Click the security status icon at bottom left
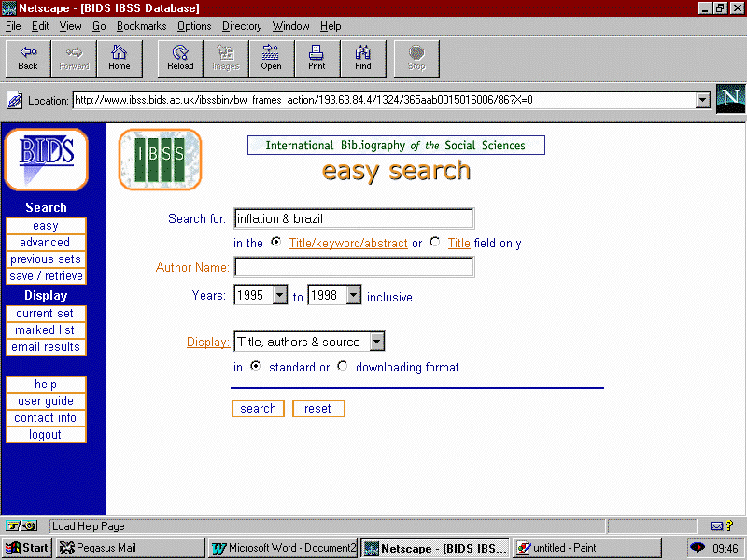The width and height of the screenshot is (747, 560). [21, 525]
